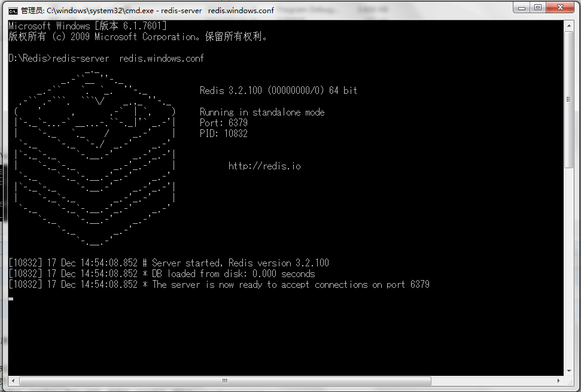Click the Redis ASCII art logo
This screenshot has height=392, width=581.
[x=95, y=157]
